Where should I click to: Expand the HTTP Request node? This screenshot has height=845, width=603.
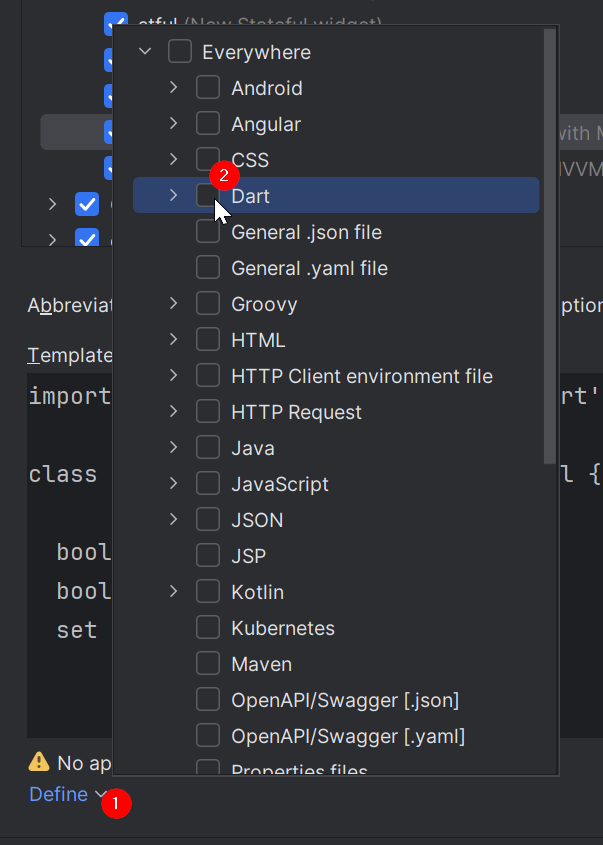pyautogui.click(x=173, y=412)
